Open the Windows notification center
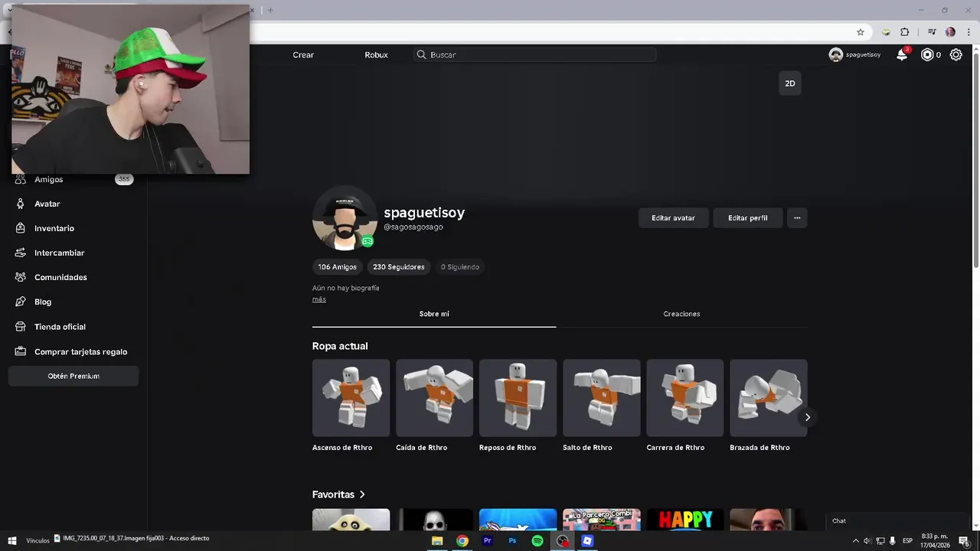Screen dimensions: 980x551 coord(964,540)
